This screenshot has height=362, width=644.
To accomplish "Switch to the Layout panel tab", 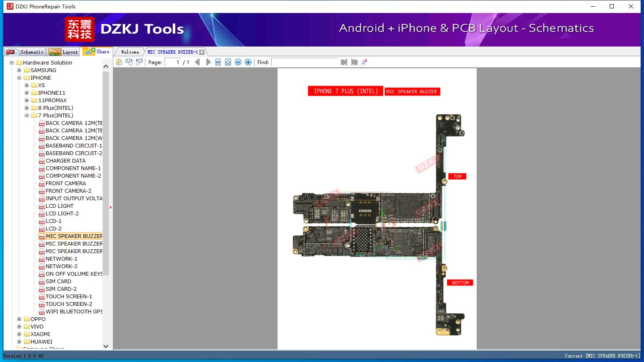I will point(63,52).
